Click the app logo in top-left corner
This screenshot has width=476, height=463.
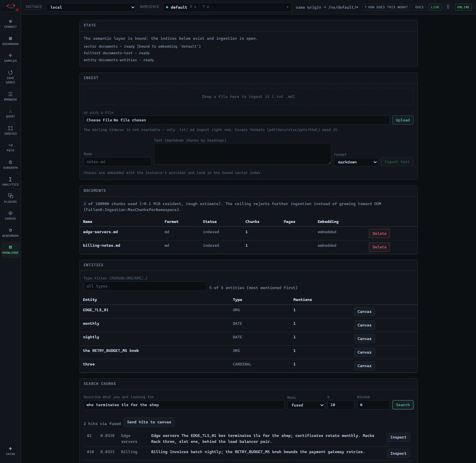11,7
